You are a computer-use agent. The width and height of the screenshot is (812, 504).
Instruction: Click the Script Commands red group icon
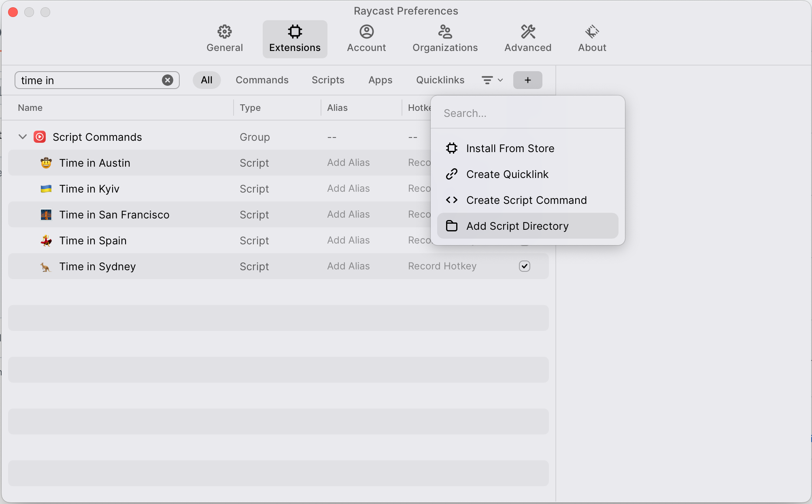click(x=40, y=137)
